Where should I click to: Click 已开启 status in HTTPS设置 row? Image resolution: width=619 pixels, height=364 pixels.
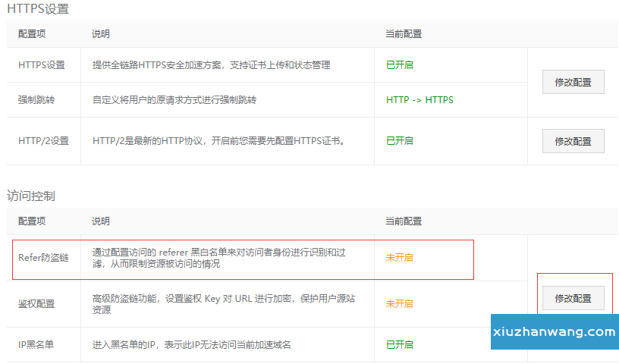tap(400, 65)
